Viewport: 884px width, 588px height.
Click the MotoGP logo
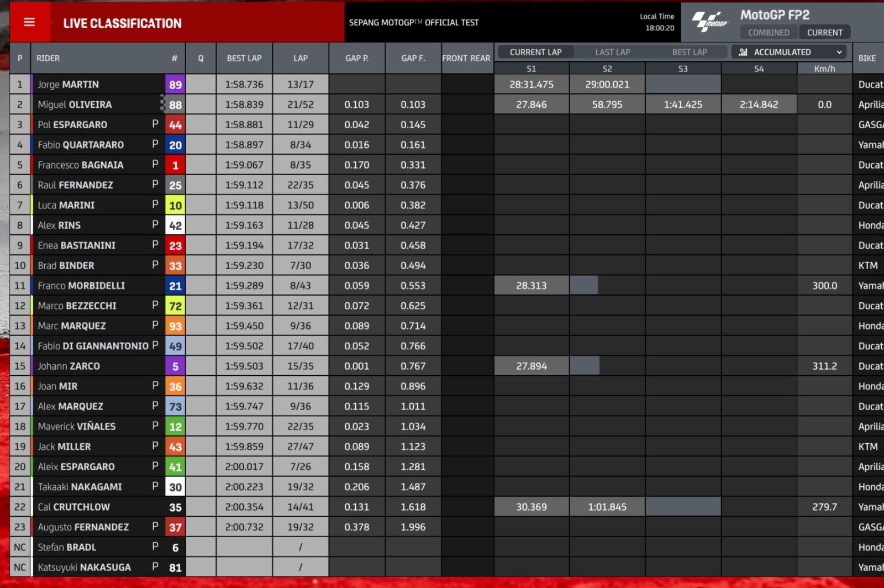click(710, 22)
